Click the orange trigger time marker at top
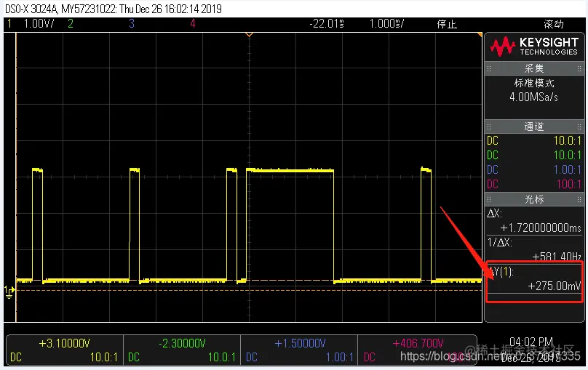 249,35
